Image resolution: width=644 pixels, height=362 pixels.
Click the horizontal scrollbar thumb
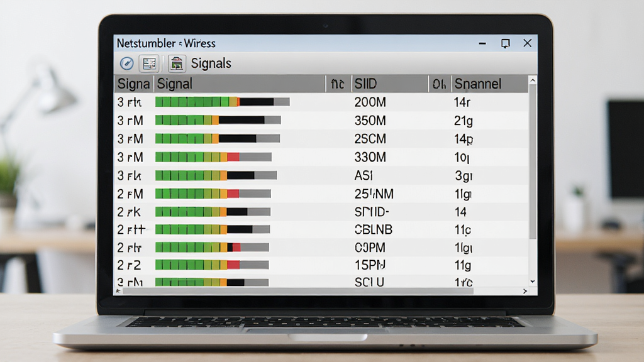coord(297,291)
